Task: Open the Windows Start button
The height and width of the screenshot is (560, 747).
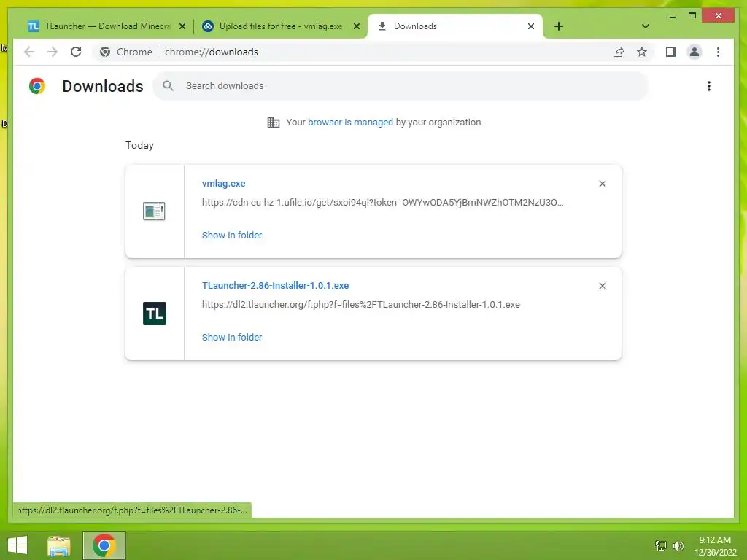Action: coord(18,545)
